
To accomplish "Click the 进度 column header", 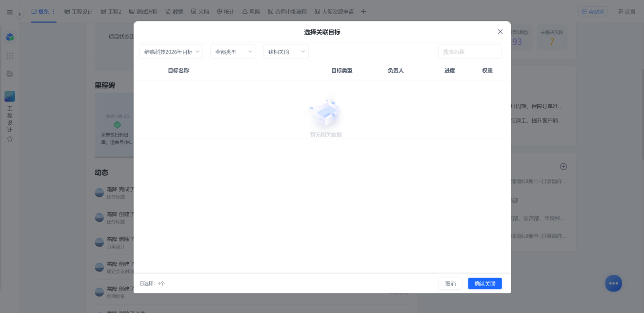I will [450, 71].
